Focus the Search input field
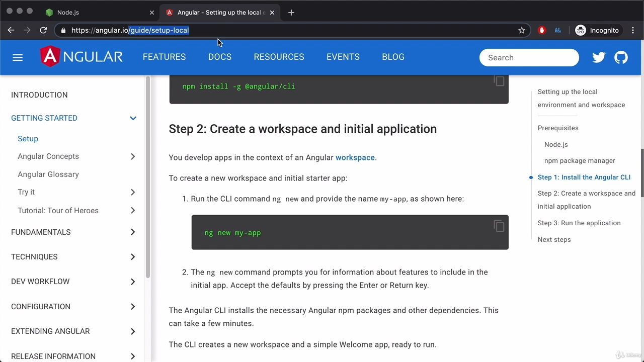Image resolution: width=644 pixels, height=362 pixels. coord(529,57)
